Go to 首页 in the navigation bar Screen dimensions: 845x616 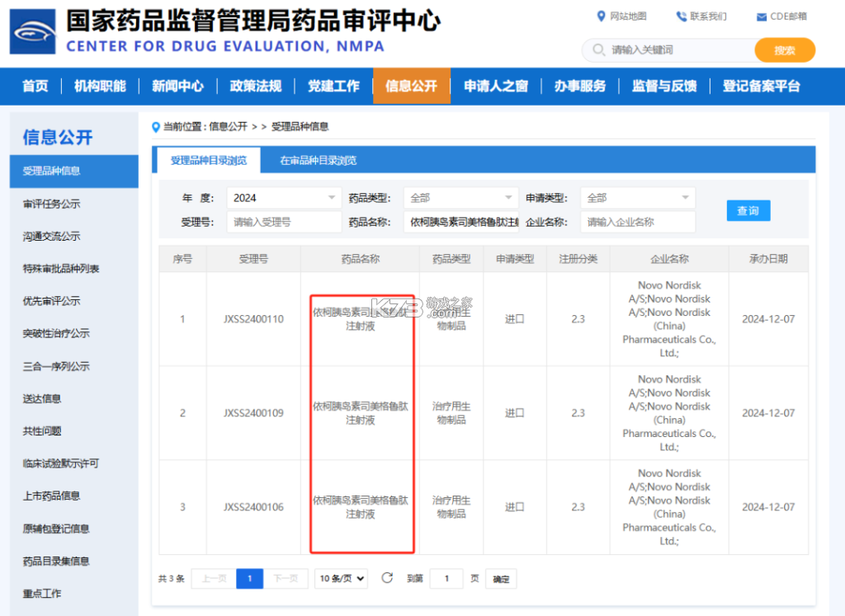coord(35,86)
